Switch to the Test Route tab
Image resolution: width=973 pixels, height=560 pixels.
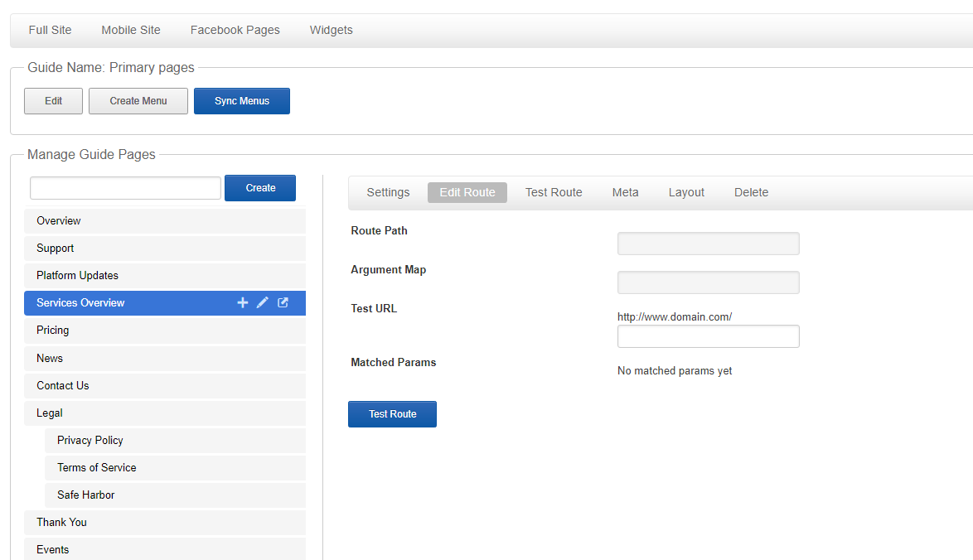(553, 192)
